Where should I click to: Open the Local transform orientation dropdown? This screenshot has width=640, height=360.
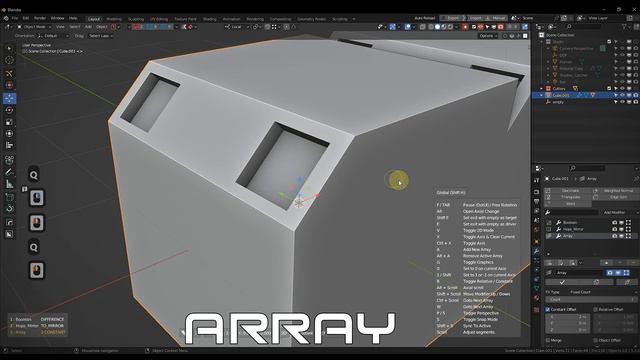237,27
